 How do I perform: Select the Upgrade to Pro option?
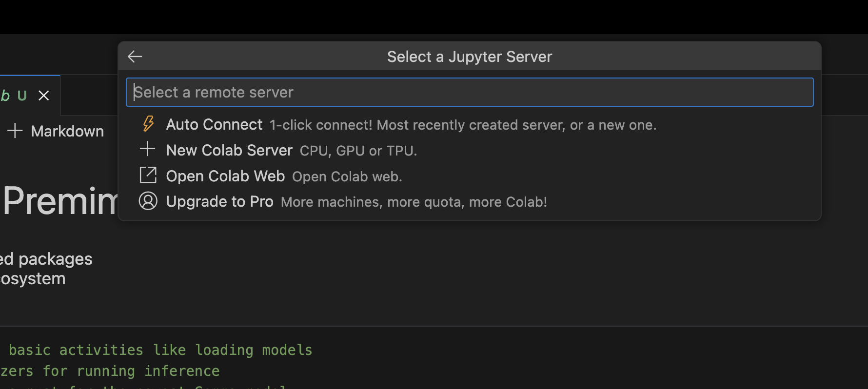click(x=219, y=202)
